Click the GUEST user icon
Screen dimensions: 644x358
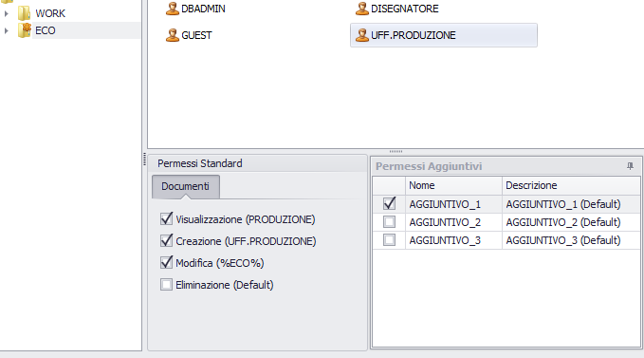tap(173, 35)
